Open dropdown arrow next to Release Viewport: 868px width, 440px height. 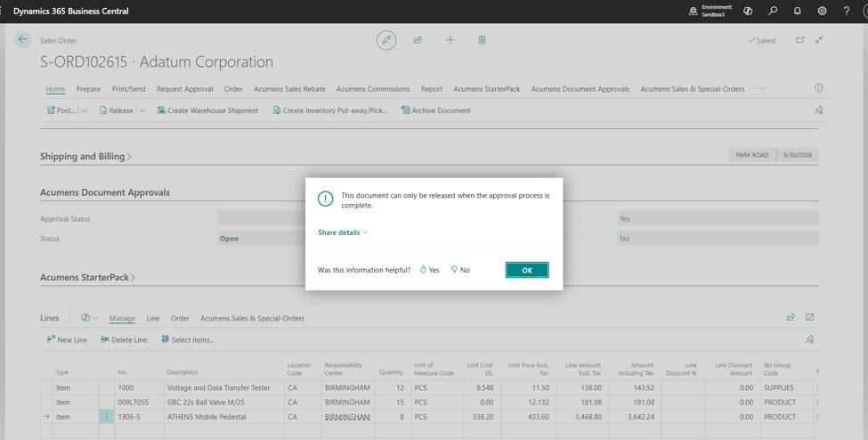[142, 110]
